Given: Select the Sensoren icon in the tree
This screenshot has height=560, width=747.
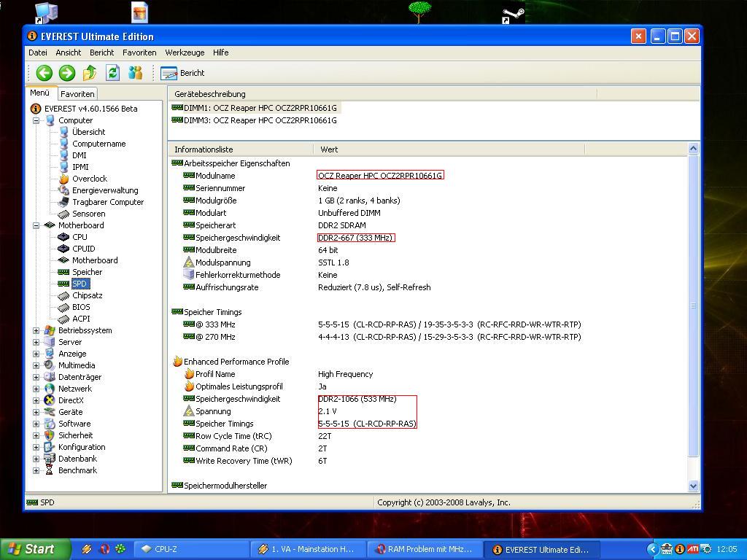Looking at the screenshot, I should click(64, 214).
